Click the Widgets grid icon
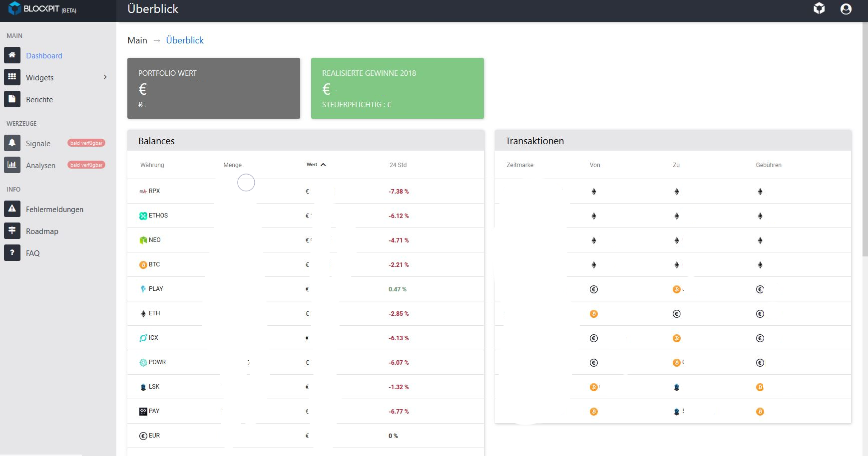Viewport: 868px width, 456px height. pos(12,77)
